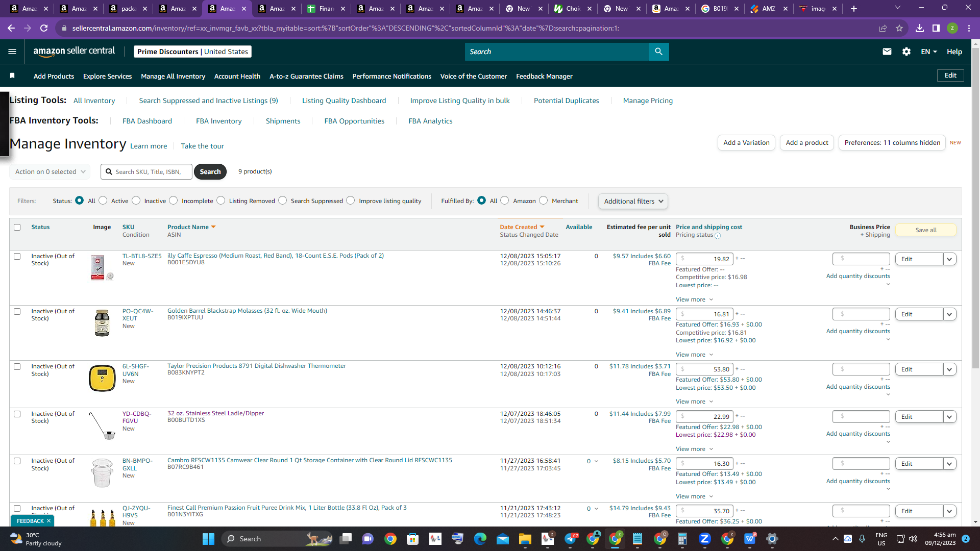
Task: Check the Taylor Dishwasher Thermometer row checkbox
Action: point(17,367)
